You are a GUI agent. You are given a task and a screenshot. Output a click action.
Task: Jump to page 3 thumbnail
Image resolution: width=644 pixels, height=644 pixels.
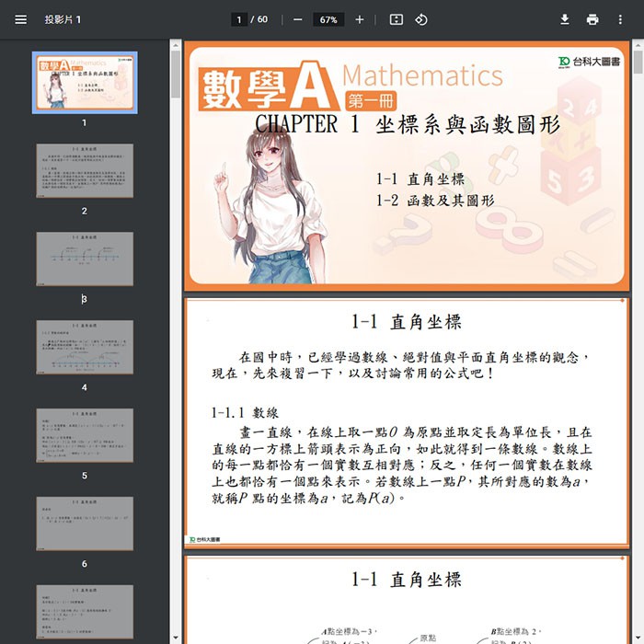click(x=85, y=259)
